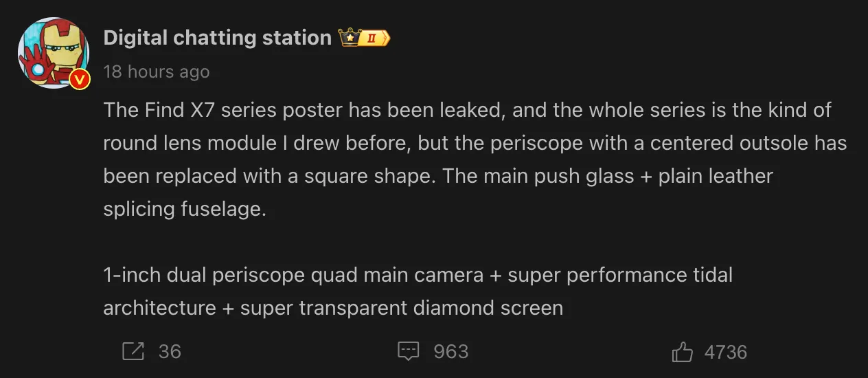Click "super transparent diamond screen" text
The height and width of the screenshot is (378, 868).
coord(402,308)
